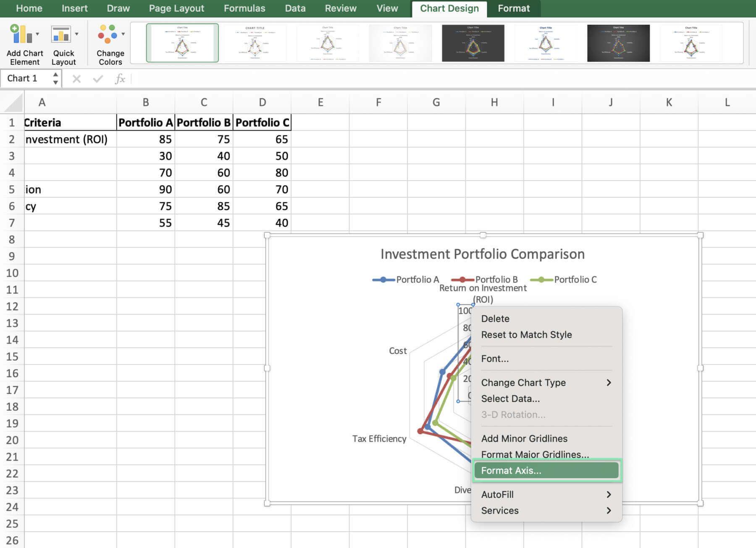Click the Change Chart Type submenu arrow
Image resolution: width=756 pixels, height=548 pixels.
[x=609, y=383]
